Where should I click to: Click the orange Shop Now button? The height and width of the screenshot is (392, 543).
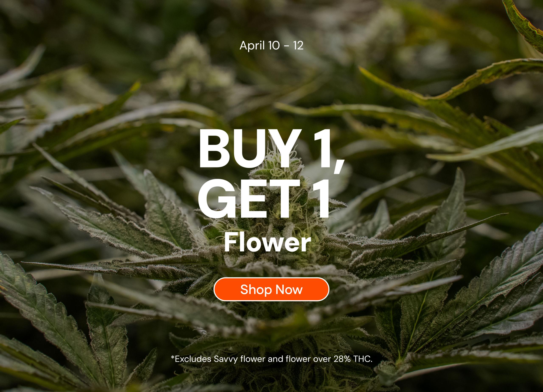[x=271, y=289]
